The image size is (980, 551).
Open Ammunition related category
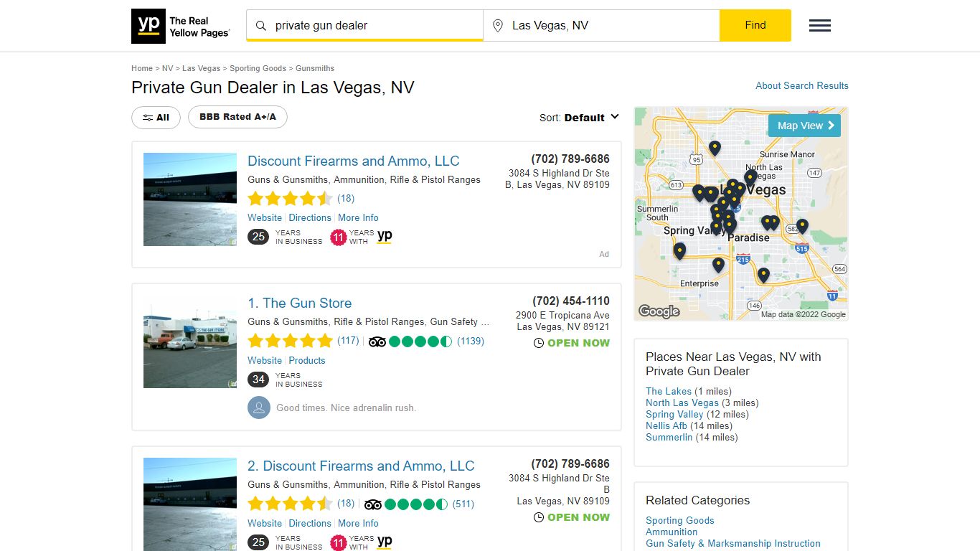672,532
